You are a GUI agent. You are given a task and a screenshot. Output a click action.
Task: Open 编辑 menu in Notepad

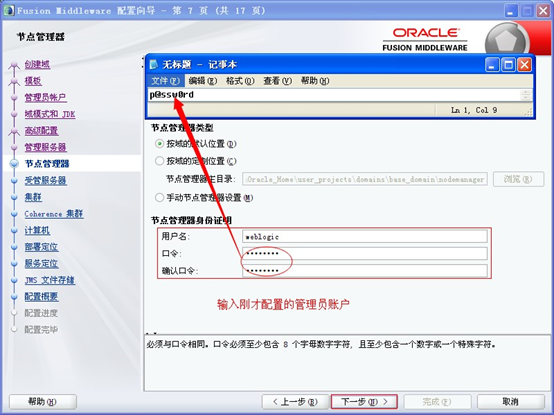202,81
